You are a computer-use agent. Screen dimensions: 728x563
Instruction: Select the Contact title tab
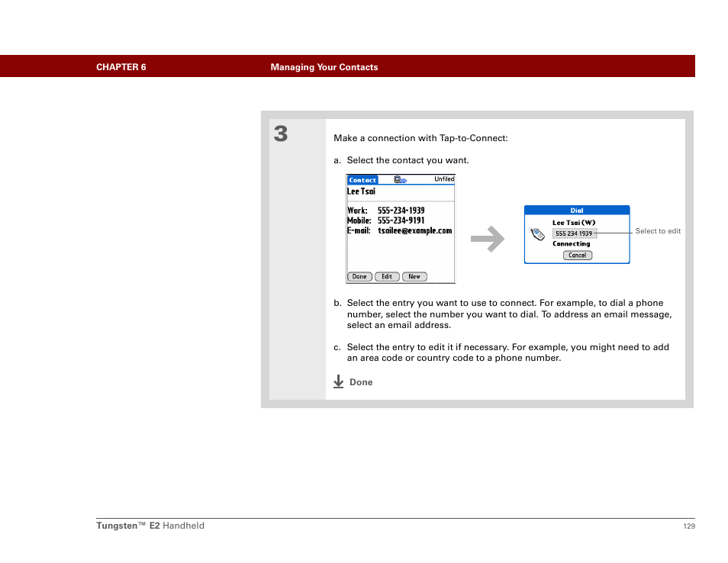[x=362, y=180]
